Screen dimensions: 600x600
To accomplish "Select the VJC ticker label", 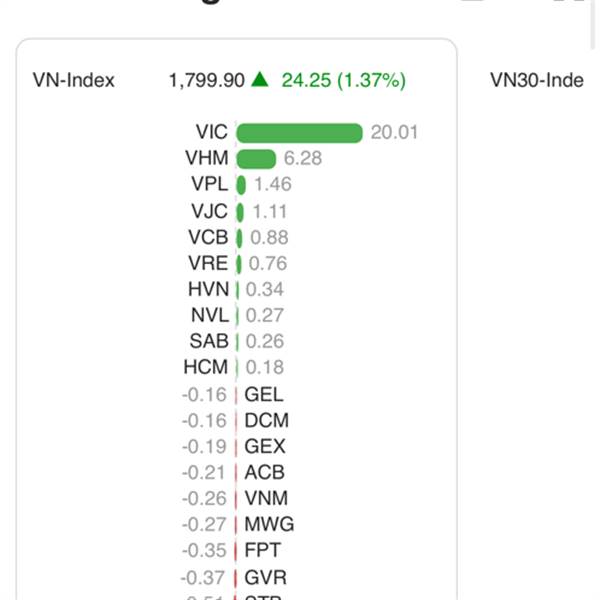I will click(x=209, y=211).
